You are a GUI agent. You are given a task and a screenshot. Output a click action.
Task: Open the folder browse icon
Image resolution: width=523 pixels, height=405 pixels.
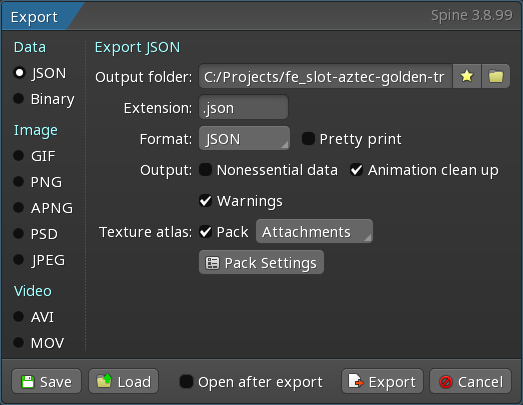(x=496, y=76)
